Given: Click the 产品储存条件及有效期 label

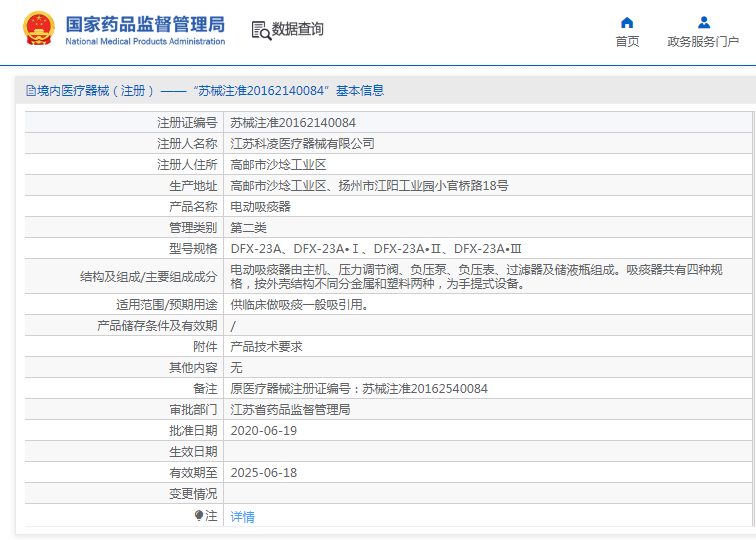Looking at the screenshot, I should click(x=157, y=326).
